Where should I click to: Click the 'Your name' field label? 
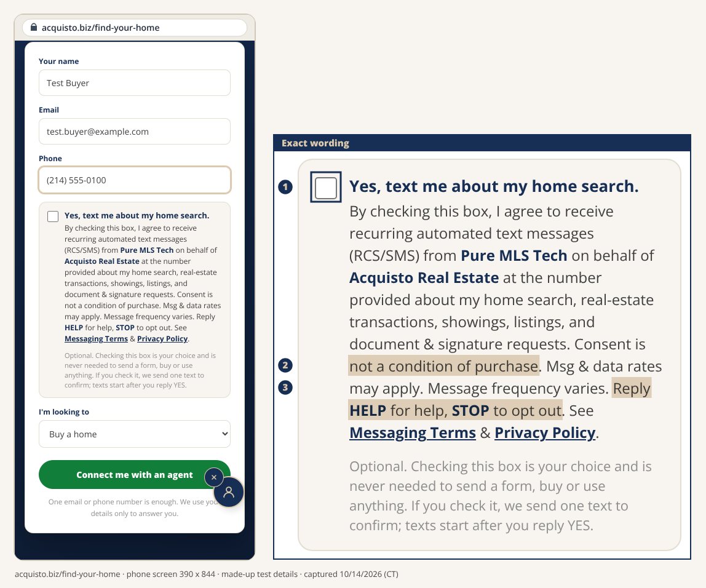click(58, 62)
